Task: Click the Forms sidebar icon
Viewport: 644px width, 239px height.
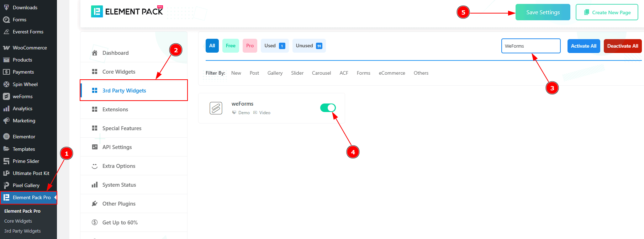Action: [6, 20]
